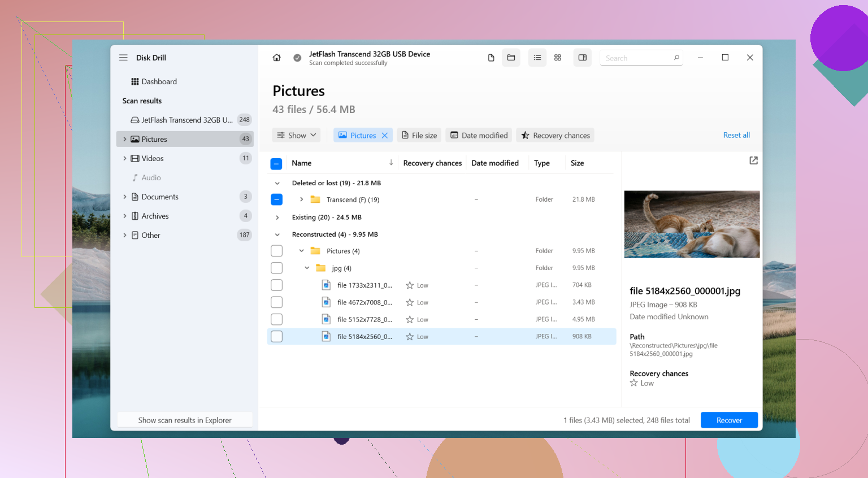Select JetFlash Transcend 32GB scan result
Screen dimensions: 868x478
[x=185, y=120]
